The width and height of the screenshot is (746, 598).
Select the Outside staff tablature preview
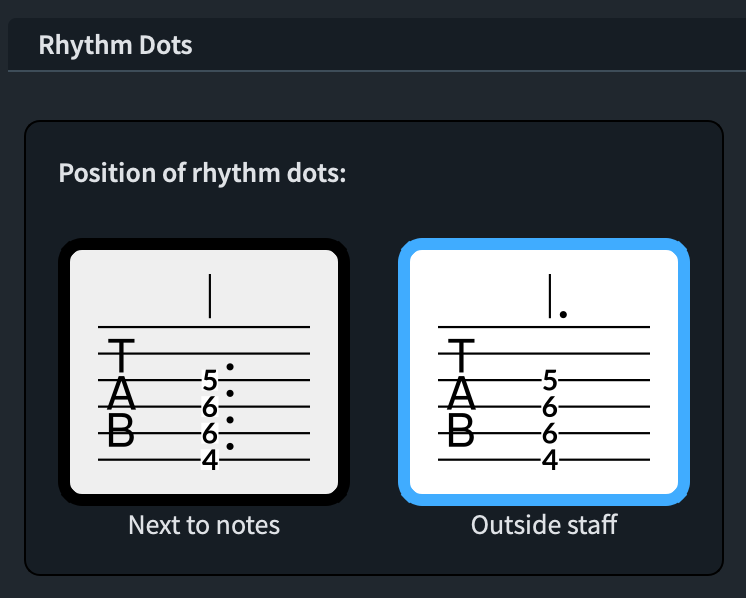[x=544, y=372]
